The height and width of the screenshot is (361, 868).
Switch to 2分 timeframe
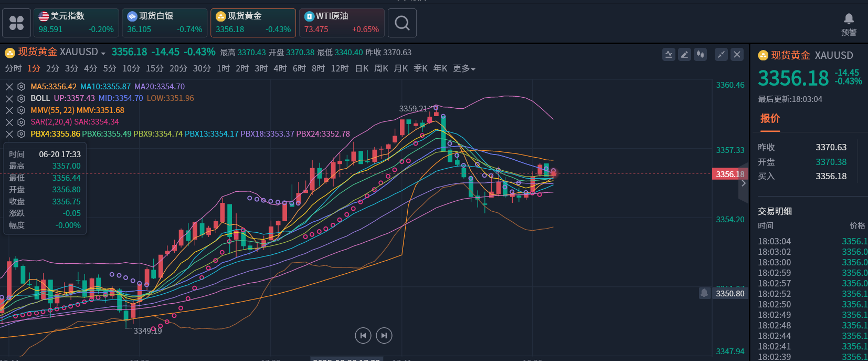[52, 69]
